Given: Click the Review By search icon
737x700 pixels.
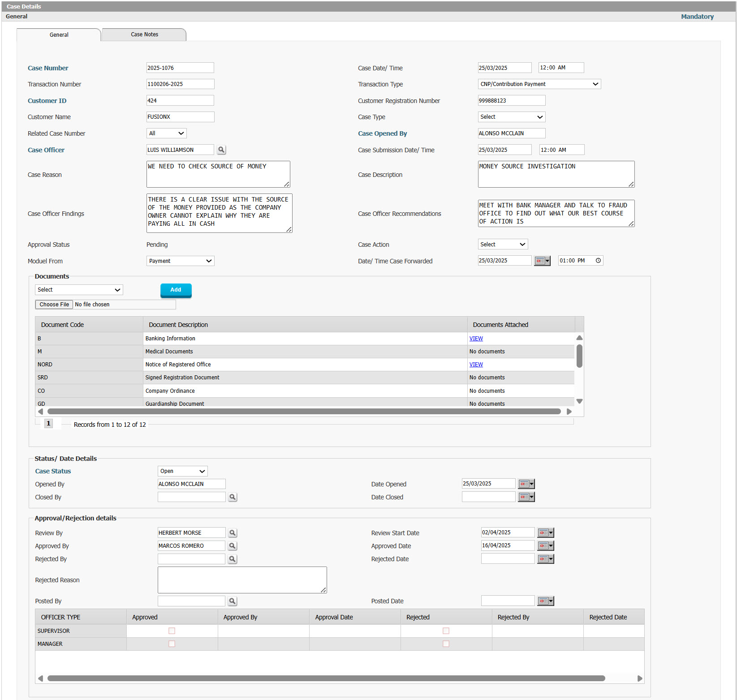Looking at the screenshot, I should coord(233,533).
